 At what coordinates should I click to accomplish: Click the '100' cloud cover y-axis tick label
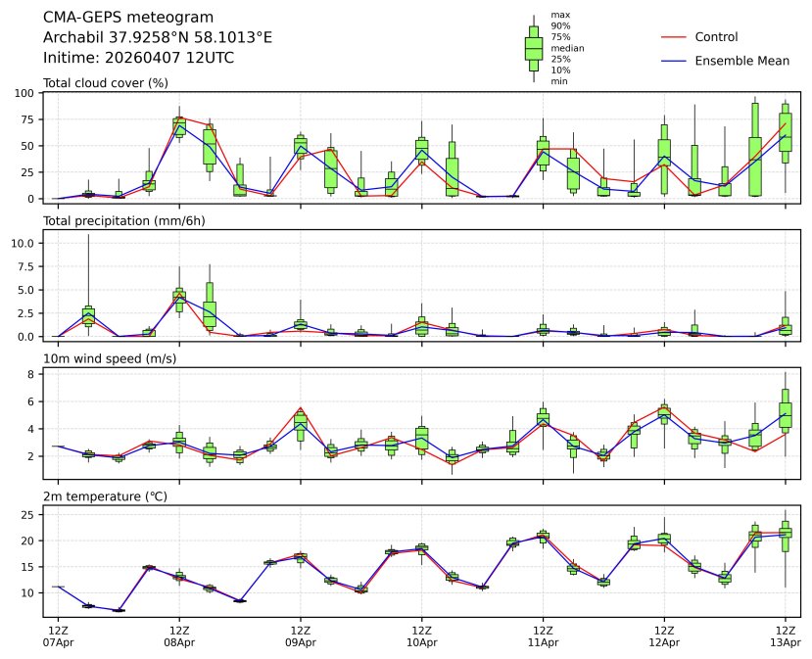24,93
